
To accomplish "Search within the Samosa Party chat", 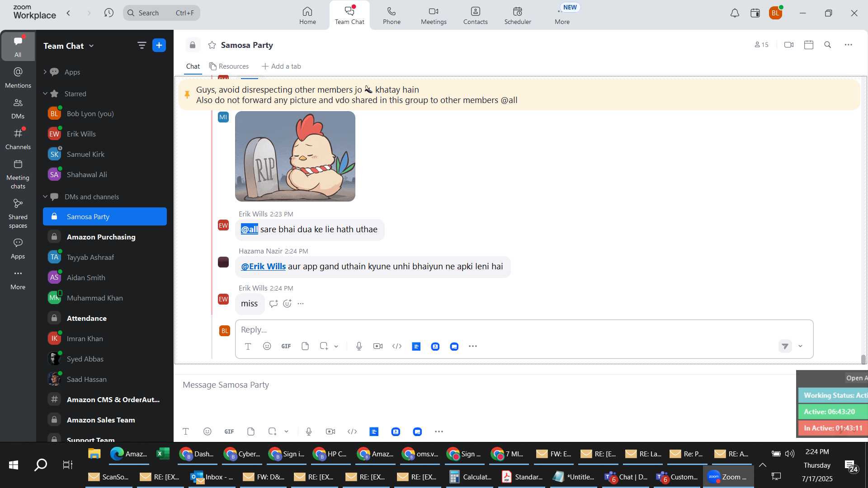I will 828,45.
